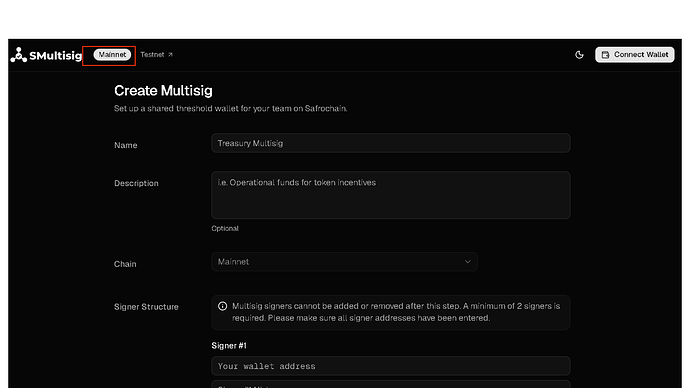This screenshot has height=388, width=690.
Task: Click the SMultisig brand name text
Action: coord(55,56)
